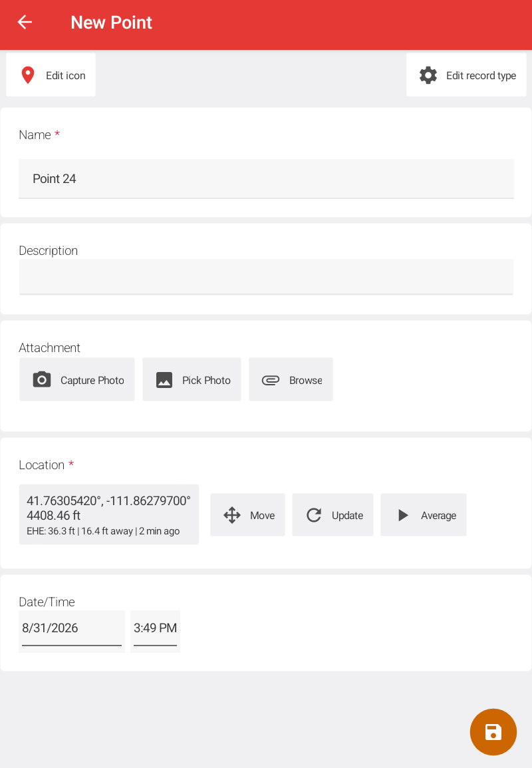Tap the image icon for Pick Photo
Screen dimensions: 532x768
tap(164, 379)
